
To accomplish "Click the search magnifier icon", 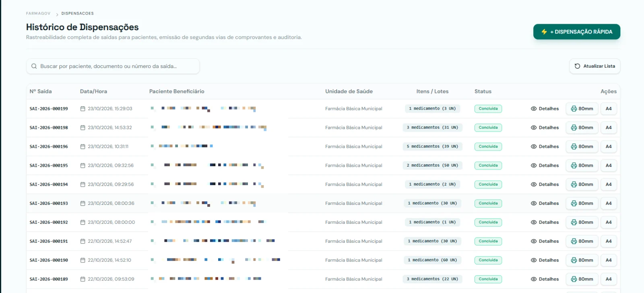I will click(x=34, y=66).
